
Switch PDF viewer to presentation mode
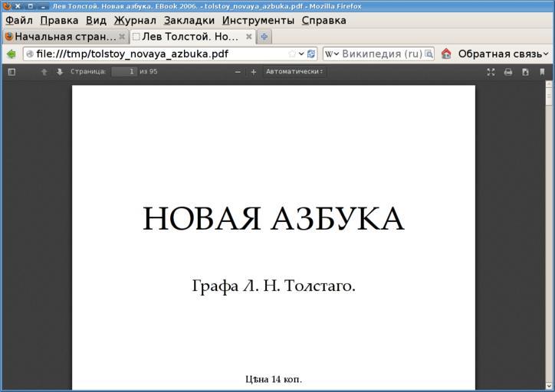491,72
